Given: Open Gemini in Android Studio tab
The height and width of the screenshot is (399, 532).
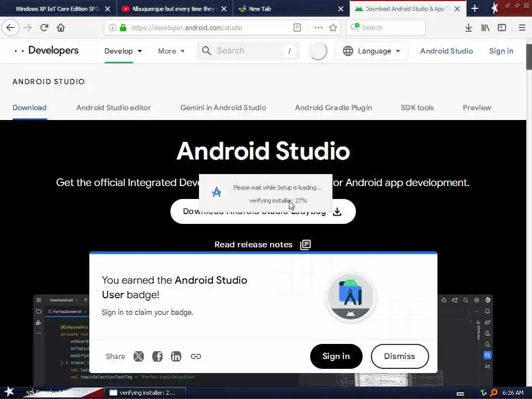Looking at the screenshot, I should coord(223,108).
